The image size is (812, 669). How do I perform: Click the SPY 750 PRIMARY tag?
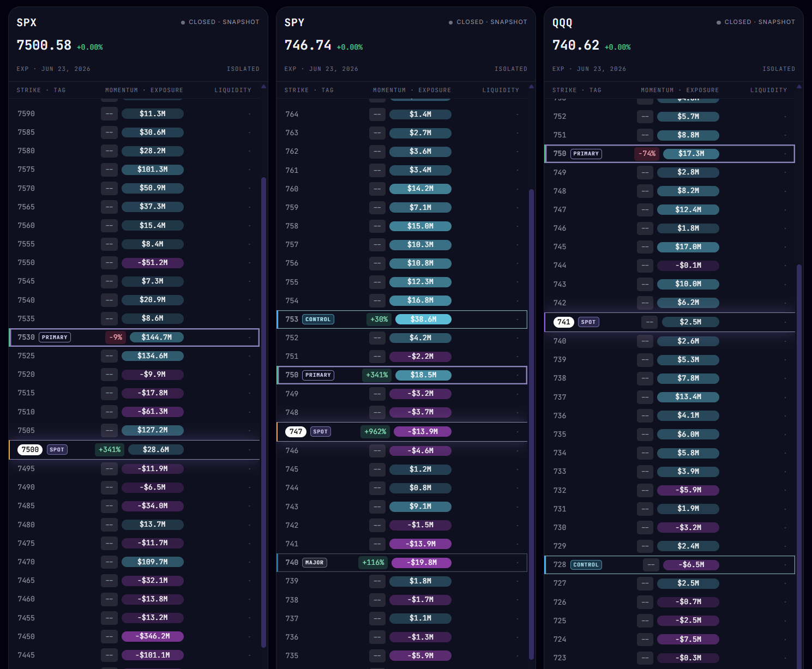[318, 375]
